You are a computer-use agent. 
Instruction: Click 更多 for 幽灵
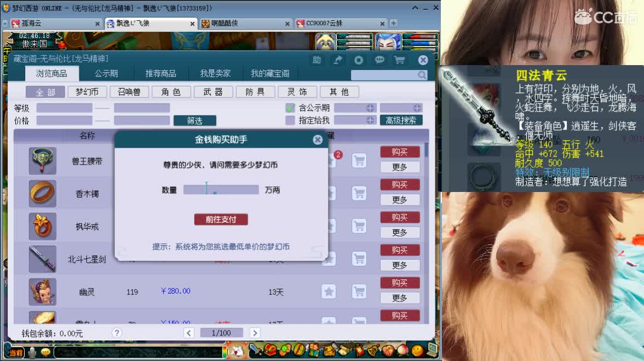400,298
